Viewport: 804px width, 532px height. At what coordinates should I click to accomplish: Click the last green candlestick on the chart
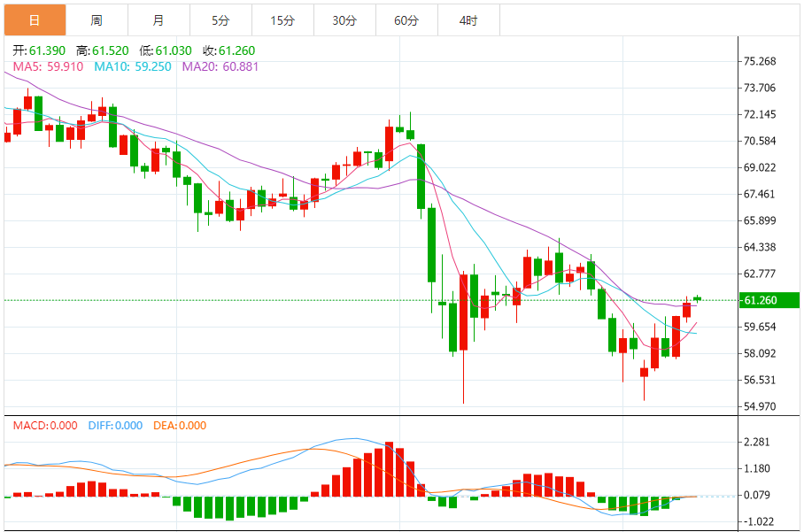(698, 298)
